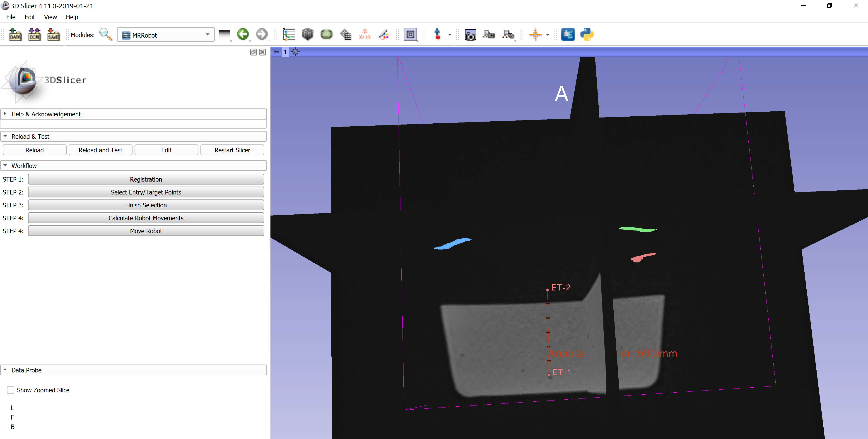Viewport: 868px width, 439px height.
Task: Go to previous module with green arrow
Action: pos(243,34)
